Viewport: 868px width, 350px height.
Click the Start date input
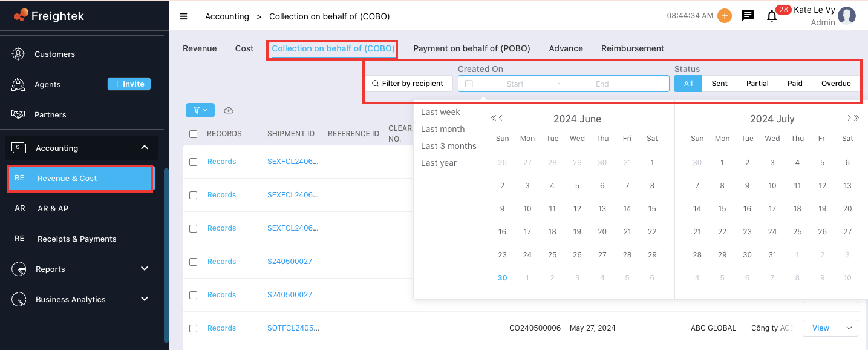pyautogui.click(x=515, y=84)
